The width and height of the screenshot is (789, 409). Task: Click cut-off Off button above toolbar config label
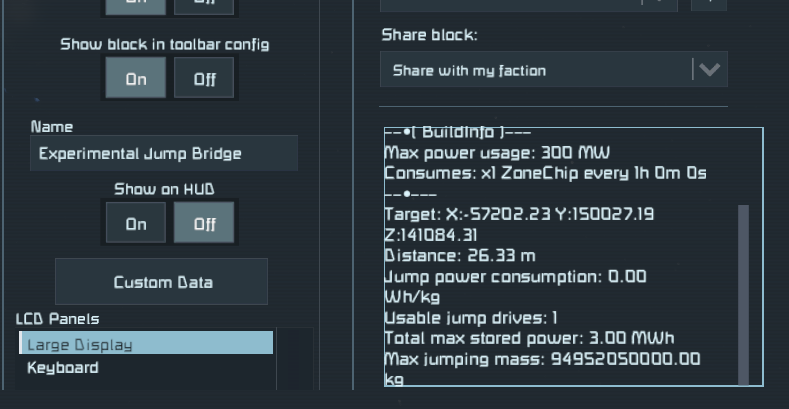(204, 5)
